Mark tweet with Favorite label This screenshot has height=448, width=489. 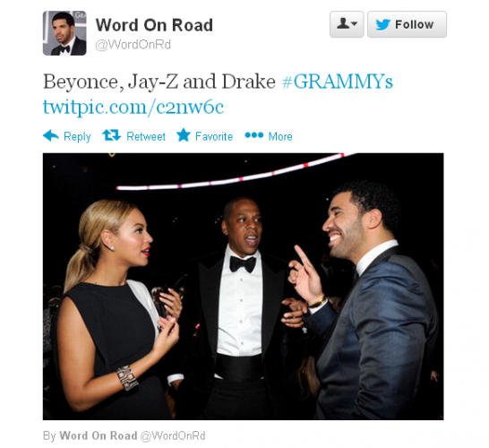pos(214,136)
